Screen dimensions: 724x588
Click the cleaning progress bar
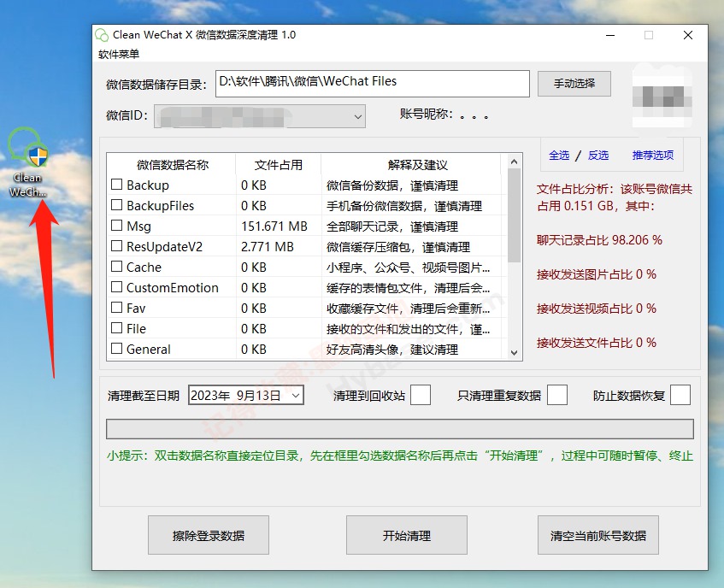[400, 429]
